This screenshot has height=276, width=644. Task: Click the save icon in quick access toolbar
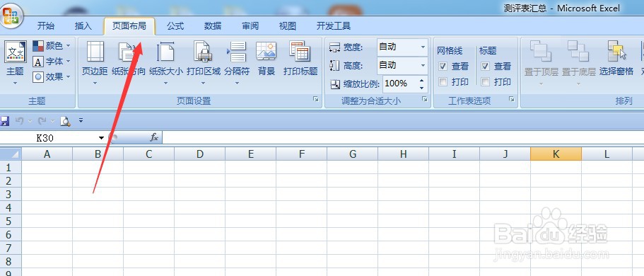tap(4, 121)
